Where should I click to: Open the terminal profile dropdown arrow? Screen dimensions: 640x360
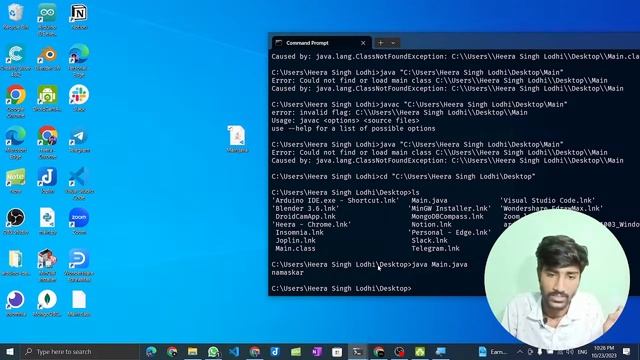393,43
